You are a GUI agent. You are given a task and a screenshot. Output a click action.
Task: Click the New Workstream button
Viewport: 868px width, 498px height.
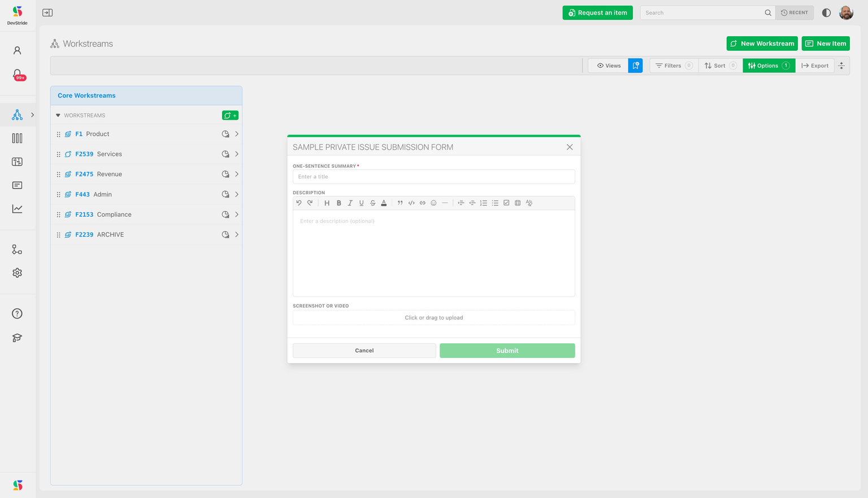click(x=762, y=43)
